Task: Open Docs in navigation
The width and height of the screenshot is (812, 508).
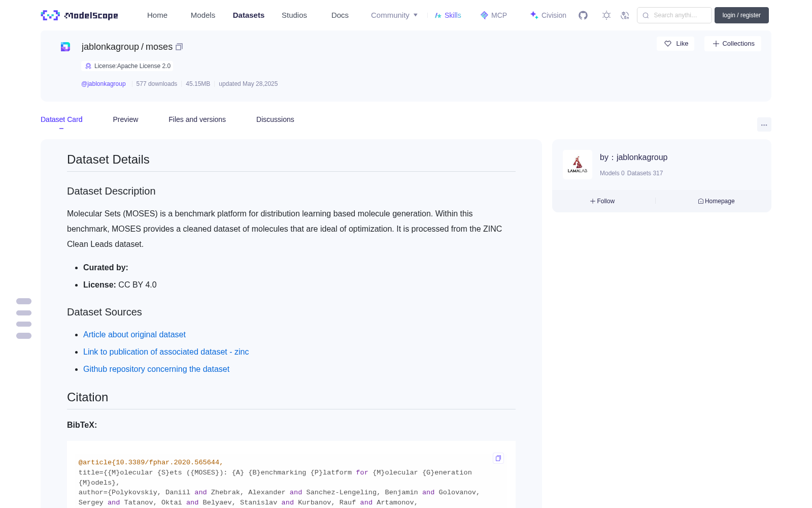Action: coord(340,15)
